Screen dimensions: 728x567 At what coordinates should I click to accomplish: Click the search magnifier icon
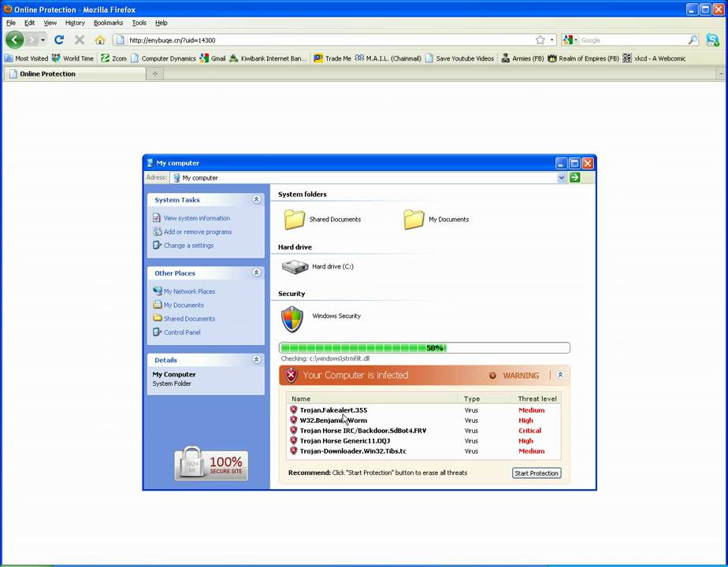coord(693,40)
